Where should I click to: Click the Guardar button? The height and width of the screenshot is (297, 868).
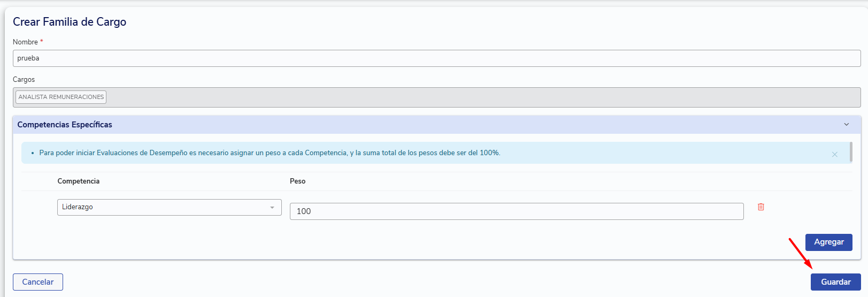pyautogui.click(x=835, y=282)
